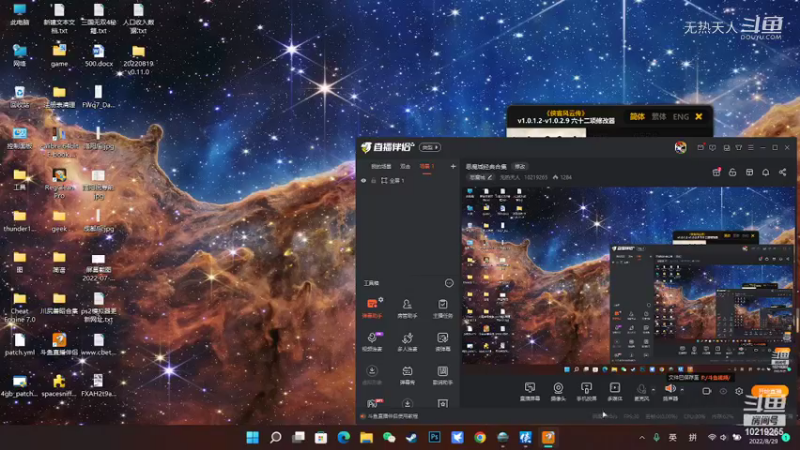Switch the trainer language to 繁体
Viewport: 800px width, 450px height.
pos(659,116)
